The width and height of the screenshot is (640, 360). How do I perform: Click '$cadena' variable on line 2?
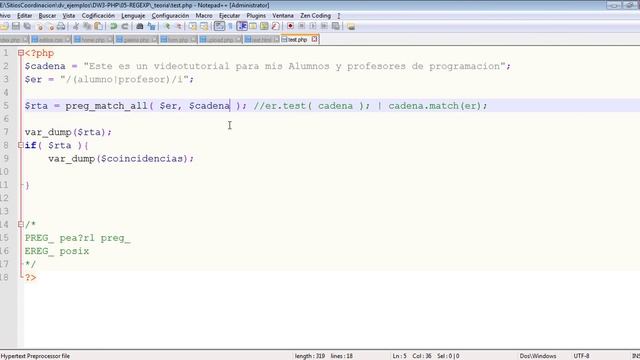point(45,66)
